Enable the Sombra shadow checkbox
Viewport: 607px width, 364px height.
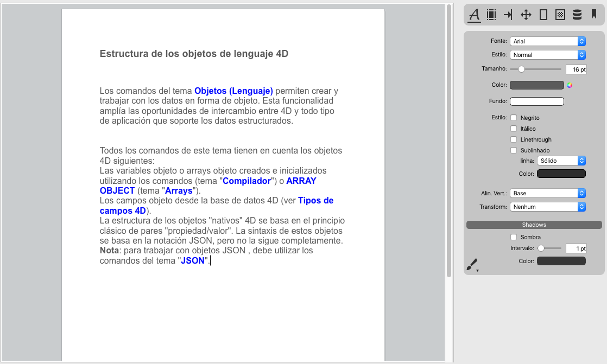(x=514, y=237)
